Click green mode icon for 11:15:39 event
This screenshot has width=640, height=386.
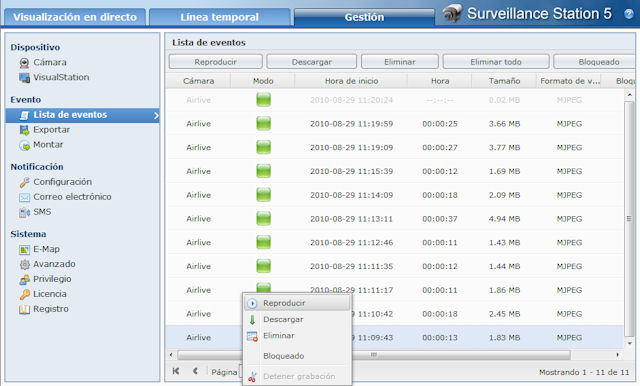263,171
